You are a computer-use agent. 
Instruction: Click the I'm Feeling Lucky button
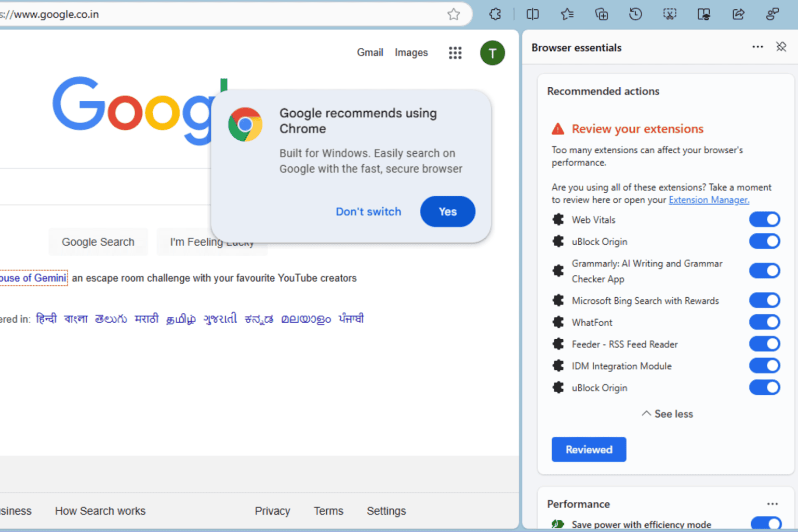(212, 242)
